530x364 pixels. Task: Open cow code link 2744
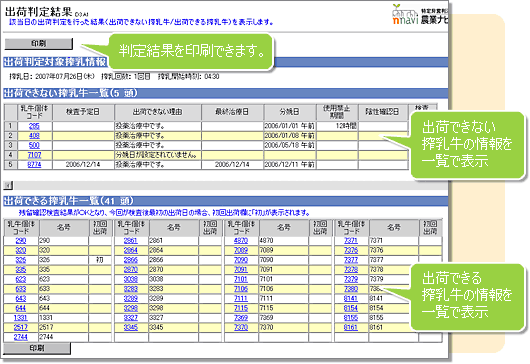pyautogui.click(x=21, y=337)
